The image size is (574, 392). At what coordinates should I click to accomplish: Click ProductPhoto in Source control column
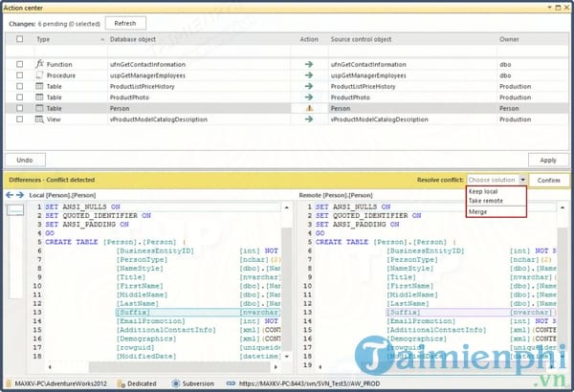pos(350,98)
